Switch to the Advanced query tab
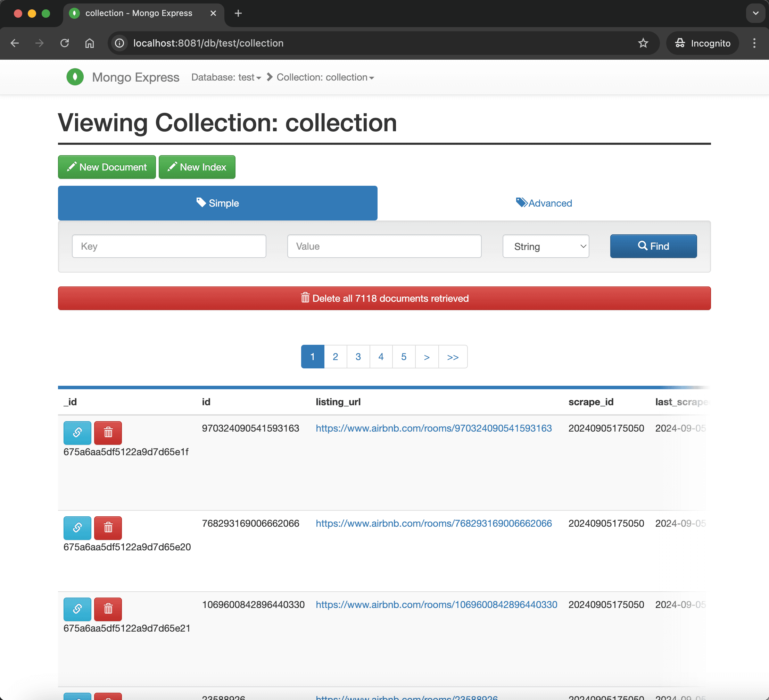Viewport: 769px width, 700px height. (544, 203)
